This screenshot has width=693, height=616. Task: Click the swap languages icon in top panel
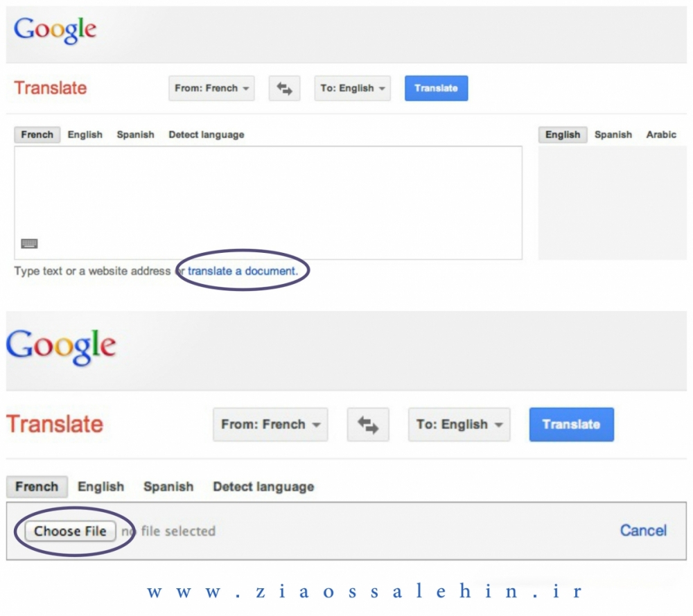284,89
